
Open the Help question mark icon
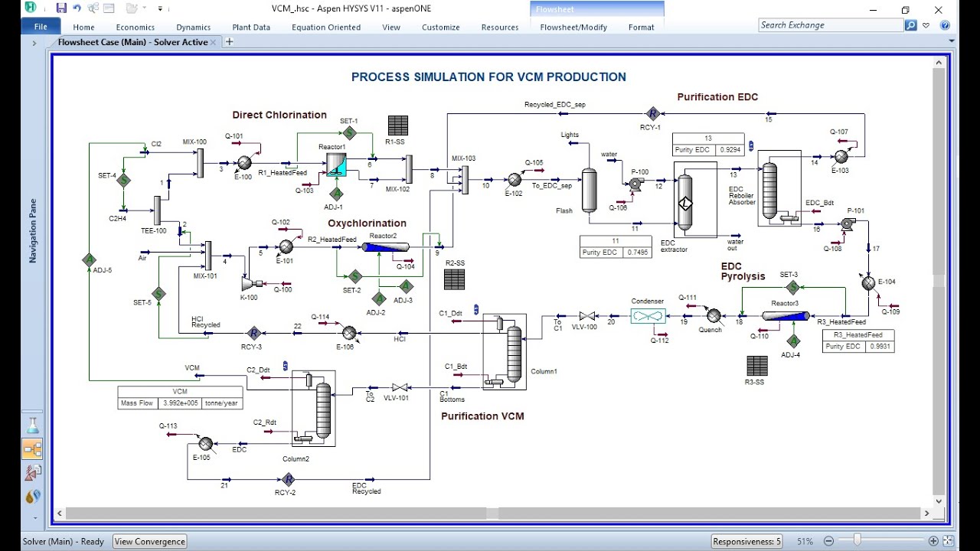[945, 25]
